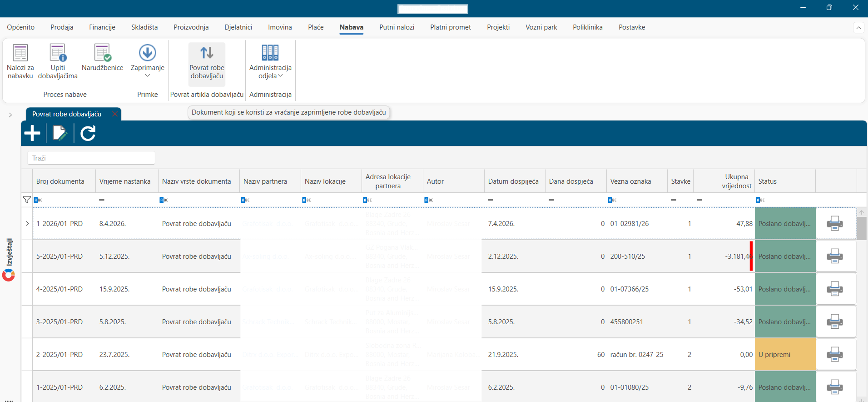The image size is (868, 402).
Task: Edit selected document with pencil icon
Action: click(60, 133)
